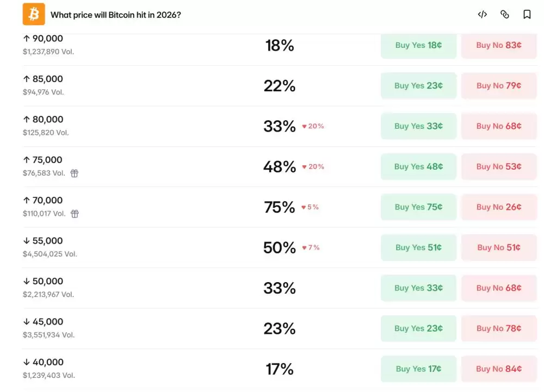
Task: Buy Yes at 33¢ for 80,000
Action: 418,126
